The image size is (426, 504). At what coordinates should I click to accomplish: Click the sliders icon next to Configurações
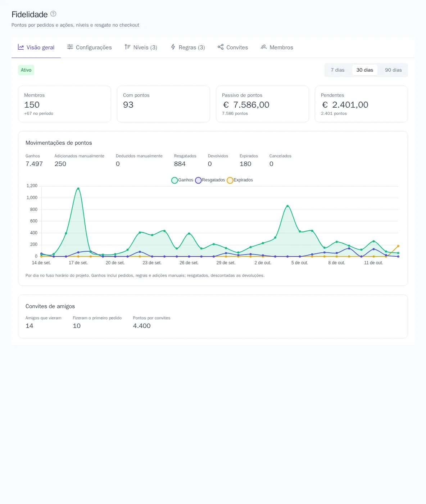pyautogui.click(x=70, y=47)
